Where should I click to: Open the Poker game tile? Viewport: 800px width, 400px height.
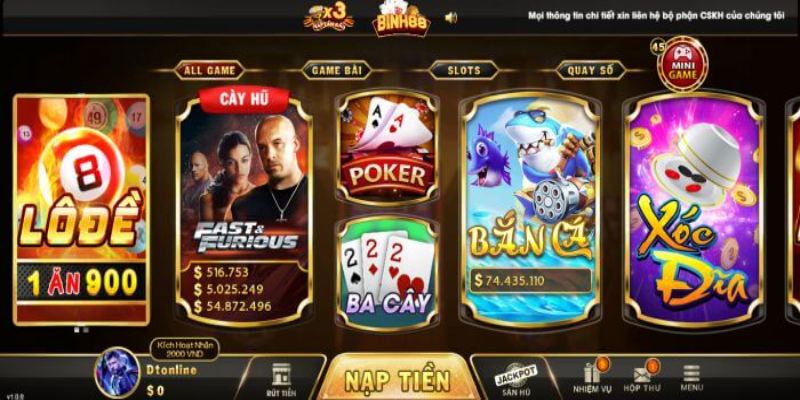387,148
